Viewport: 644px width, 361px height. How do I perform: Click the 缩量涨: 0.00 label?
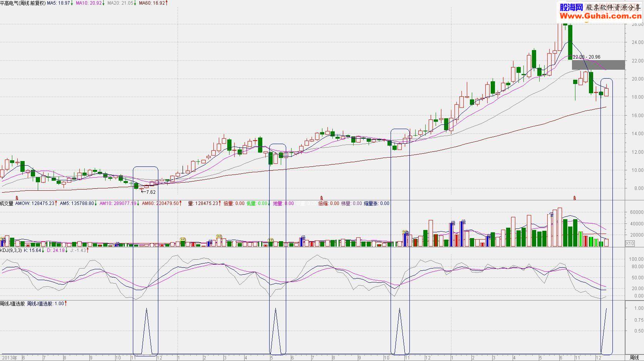pos(376,203)
